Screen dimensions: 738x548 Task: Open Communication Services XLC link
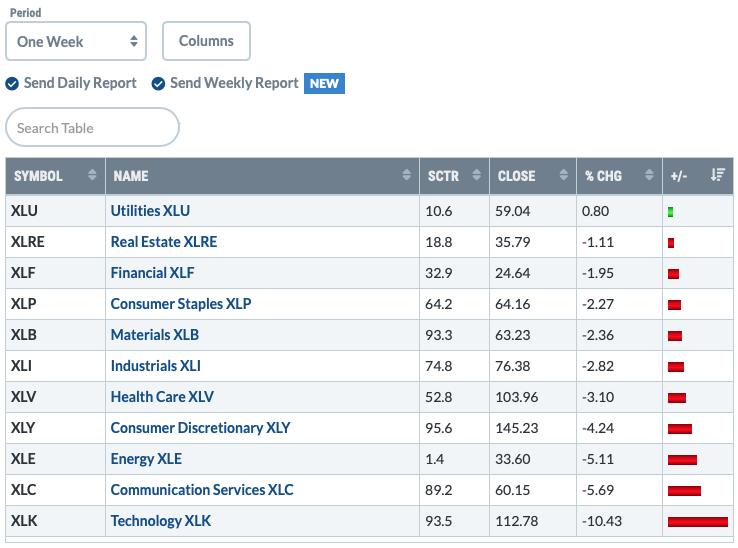click(201, 490)
